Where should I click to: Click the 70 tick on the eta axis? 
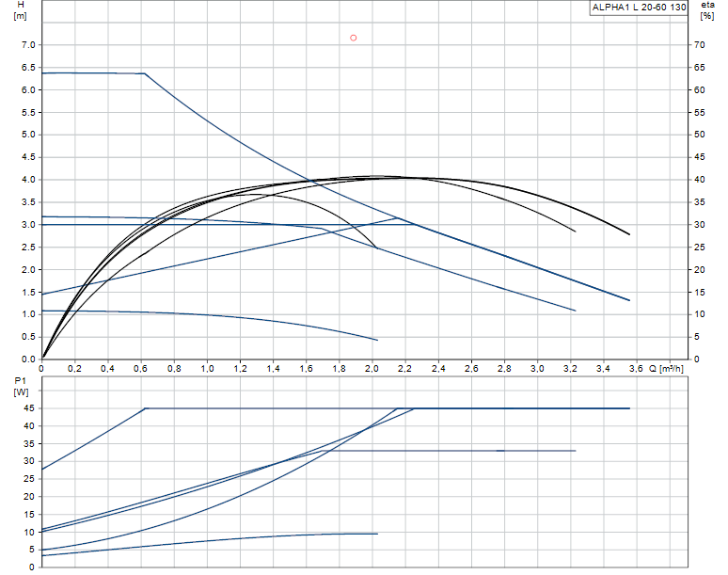[x=699, y=45]
